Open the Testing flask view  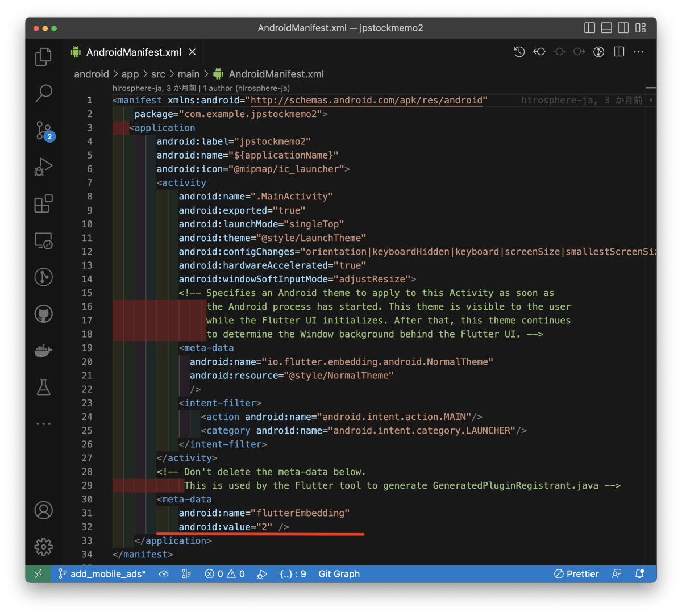[44, 387]
